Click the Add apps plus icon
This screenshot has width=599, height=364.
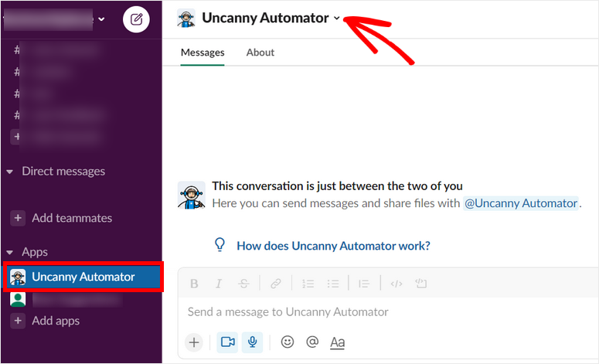pos(18,321)
